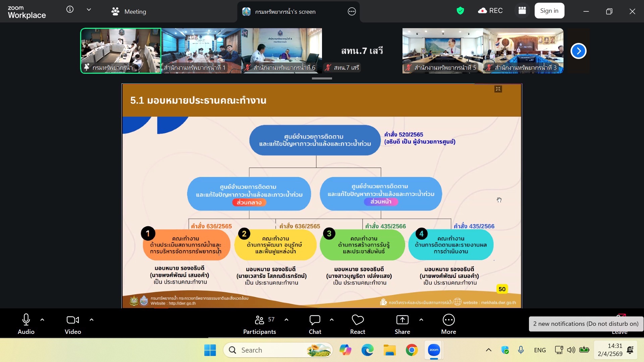Open screen share options ellipsis
Screen dimensions: 644x362
[x=352, y=11]
